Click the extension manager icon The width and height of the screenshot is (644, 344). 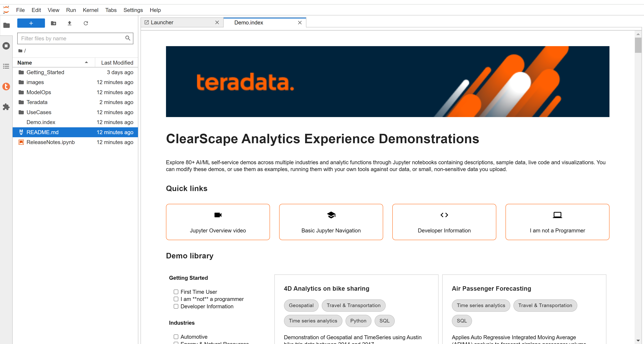coord(6,106)
